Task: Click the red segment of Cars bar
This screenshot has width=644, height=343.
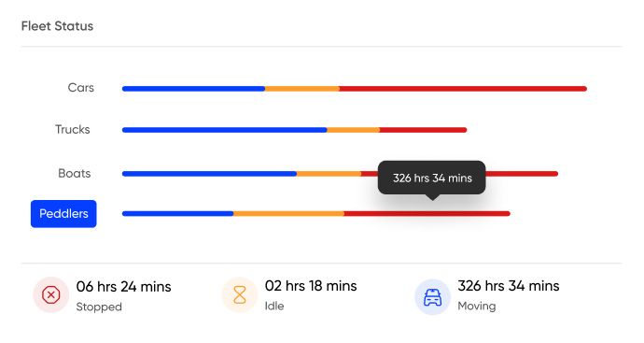Action: pos(463,89)
